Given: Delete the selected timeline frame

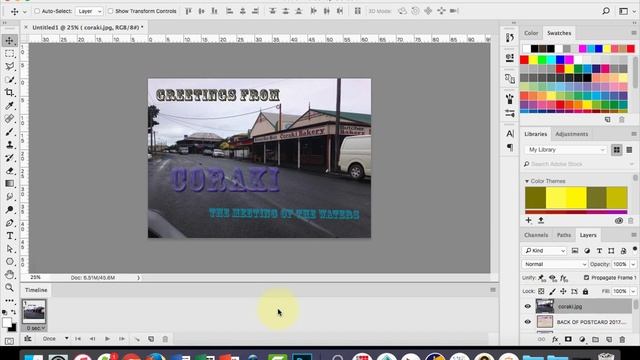Looking at the screenshot, I should 165,339.
